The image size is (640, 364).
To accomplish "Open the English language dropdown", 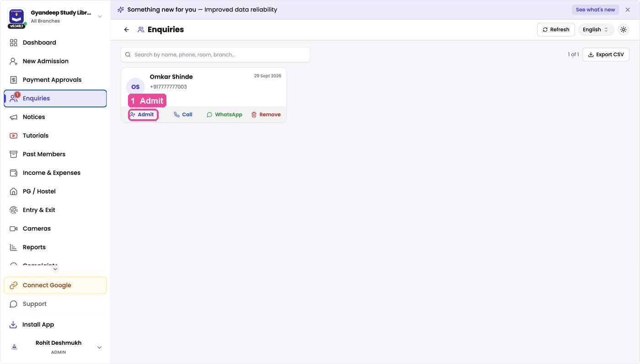I will tap(596, 30).
